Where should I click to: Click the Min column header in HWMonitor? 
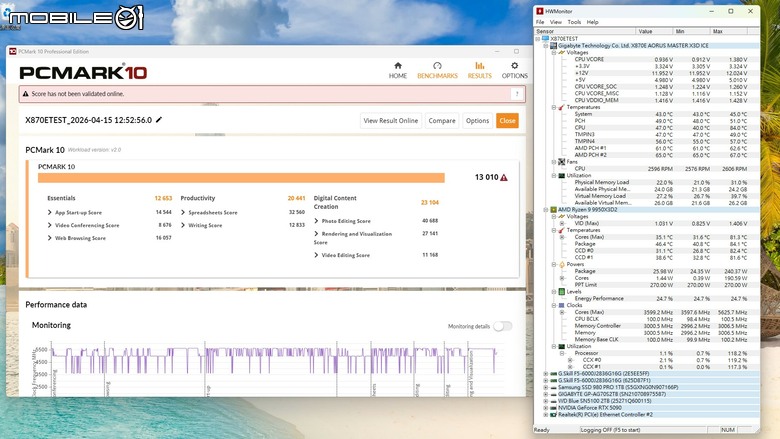tap(691, 31)
